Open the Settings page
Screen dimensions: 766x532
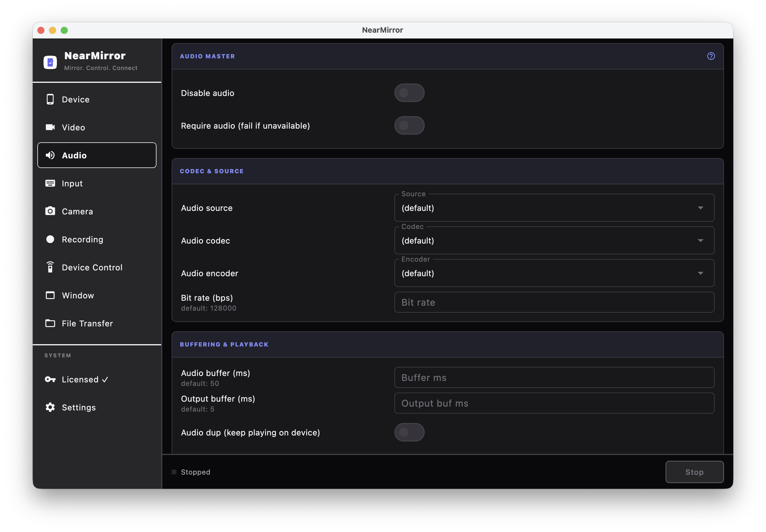97,407
